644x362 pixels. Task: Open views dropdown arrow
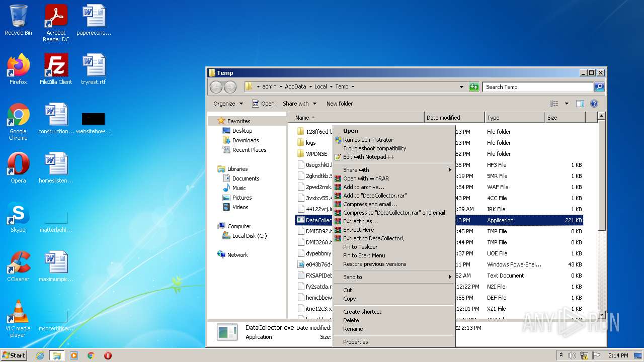566,104
